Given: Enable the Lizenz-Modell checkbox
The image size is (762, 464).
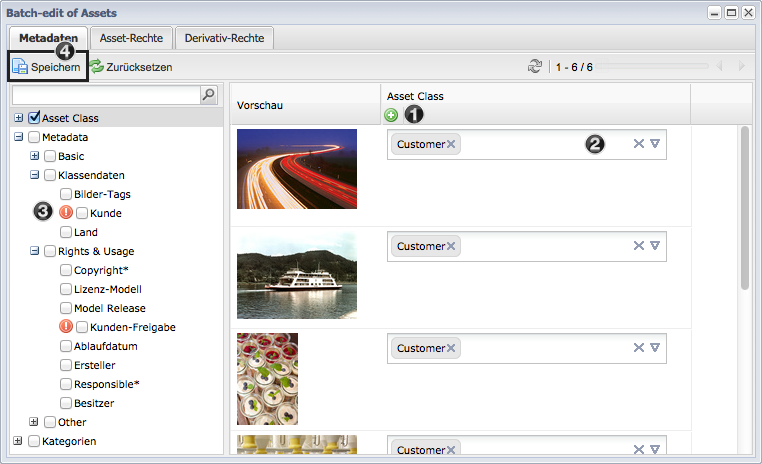Looking at the screenshot, I should pos(66,289).
